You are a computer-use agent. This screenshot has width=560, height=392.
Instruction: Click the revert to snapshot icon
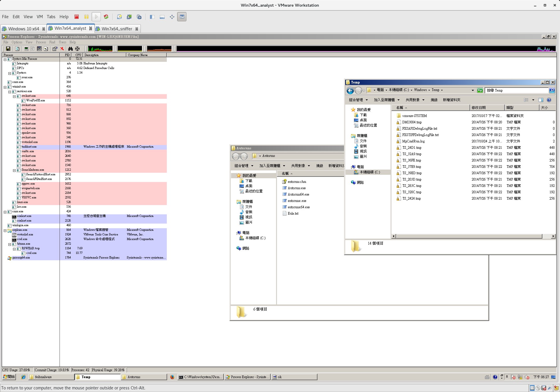click(129, 17)
